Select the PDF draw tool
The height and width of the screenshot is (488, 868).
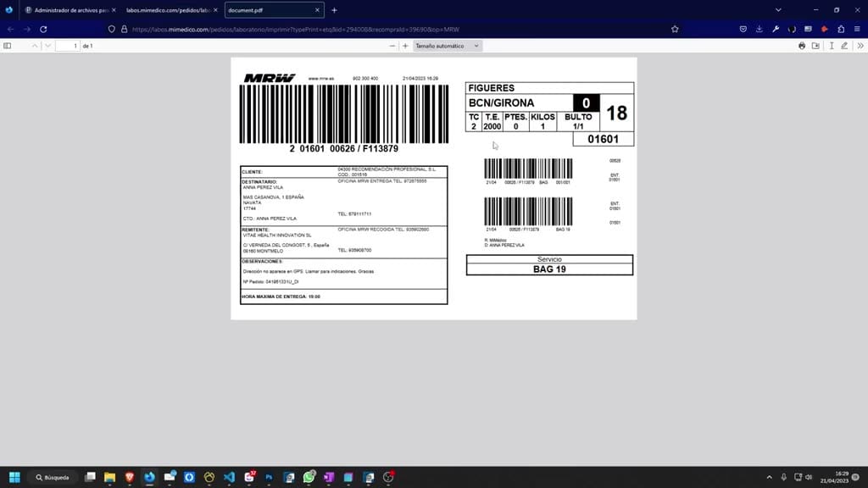pos(844,46)
